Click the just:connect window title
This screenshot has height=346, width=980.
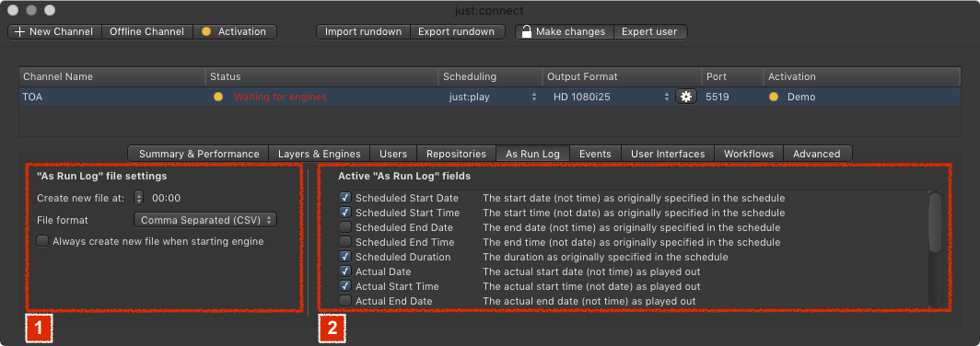(x=490, y=11)
